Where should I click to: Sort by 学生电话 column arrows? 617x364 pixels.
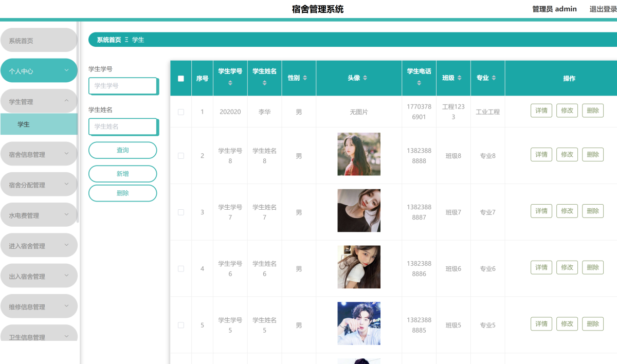pos(419,83)
